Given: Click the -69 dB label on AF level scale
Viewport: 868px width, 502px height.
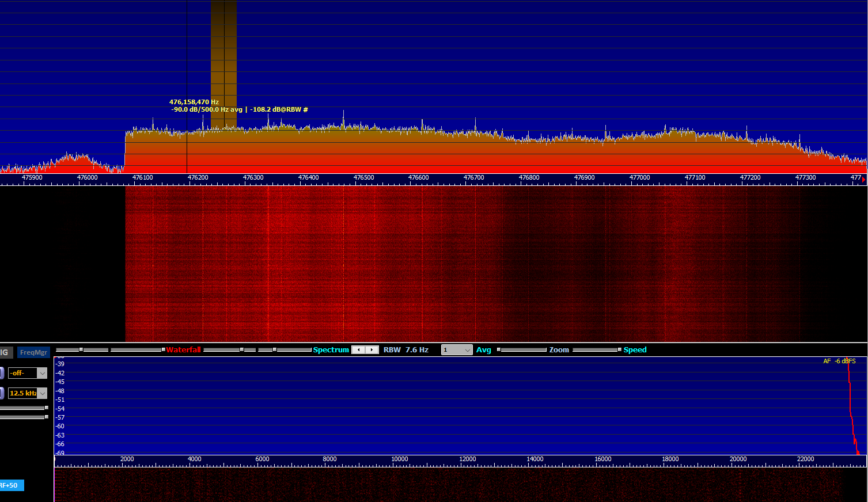Looking at the screenshot, I should point(60,453).
